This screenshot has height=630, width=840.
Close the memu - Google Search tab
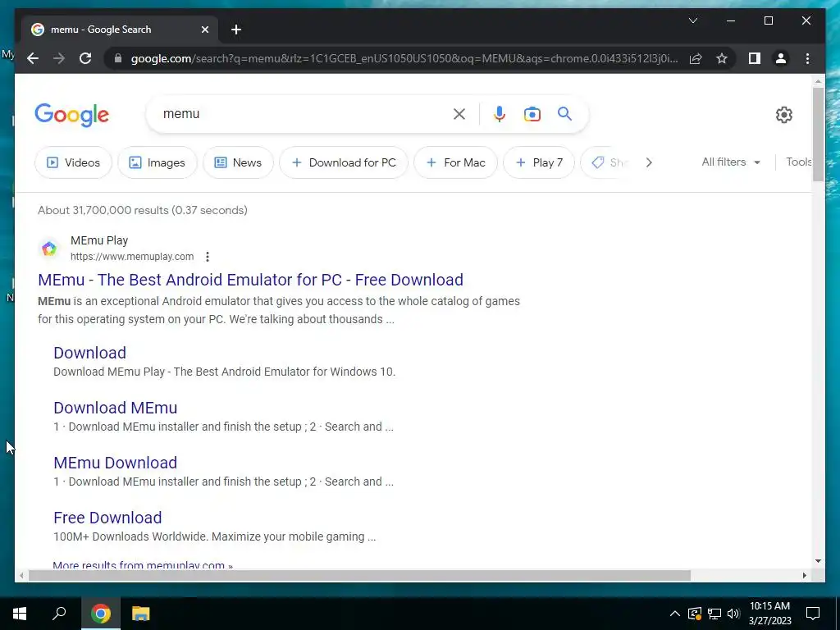pyautogui.click(x=204, y=30)
